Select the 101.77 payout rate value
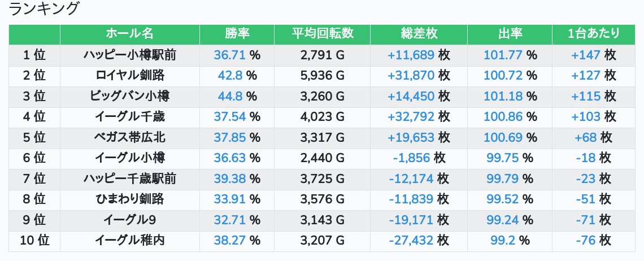Image resolution: width=644 pixels, height=261 pixels. point(502,55)
